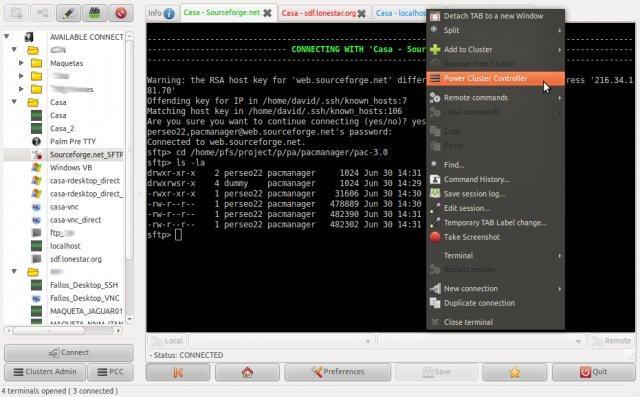640x397 pixels.
Task: Open Clusters Admin
Action: click(45, 372)
